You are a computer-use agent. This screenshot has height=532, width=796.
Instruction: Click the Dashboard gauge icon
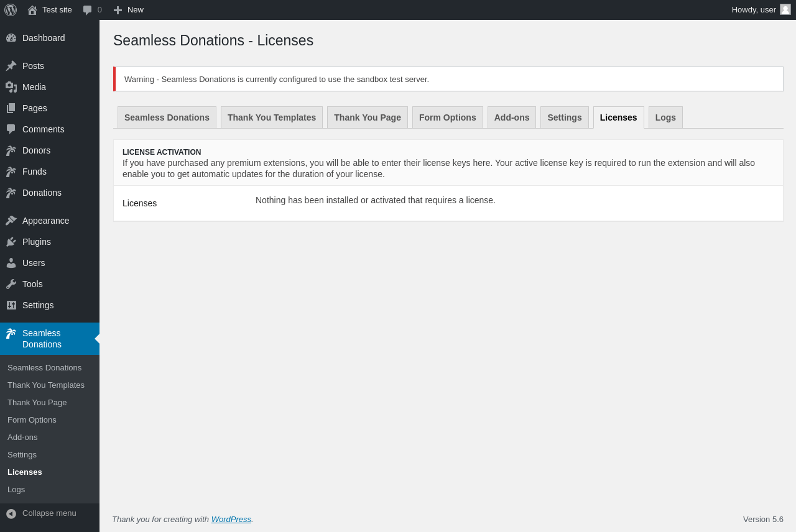click(11, 38)
